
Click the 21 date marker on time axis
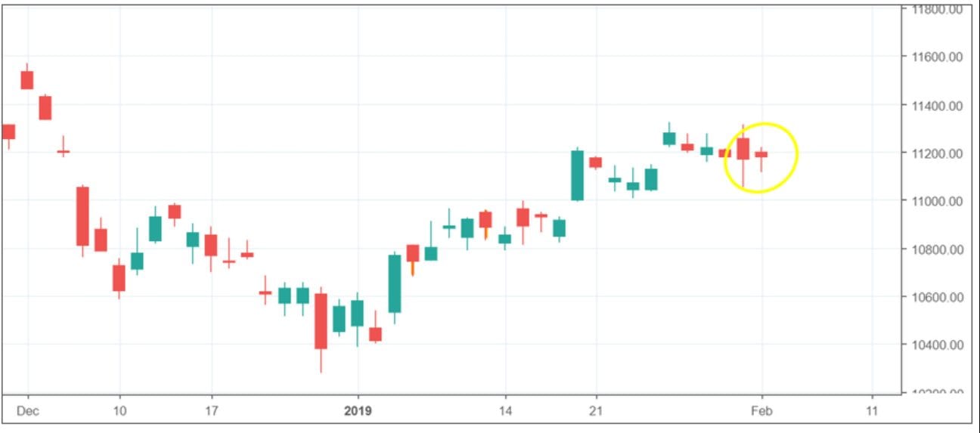pyautogui.click(x=596, y=410)
